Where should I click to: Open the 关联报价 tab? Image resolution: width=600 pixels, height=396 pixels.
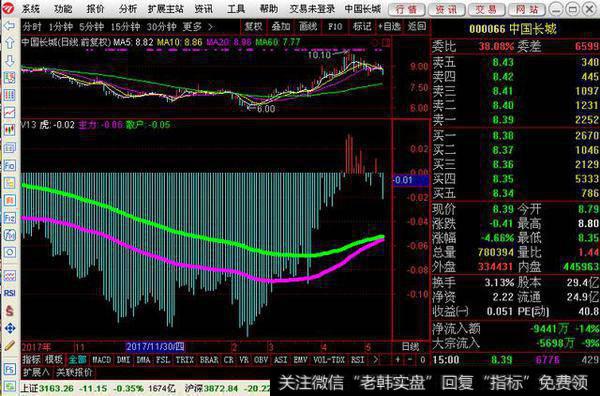[74, 372]
